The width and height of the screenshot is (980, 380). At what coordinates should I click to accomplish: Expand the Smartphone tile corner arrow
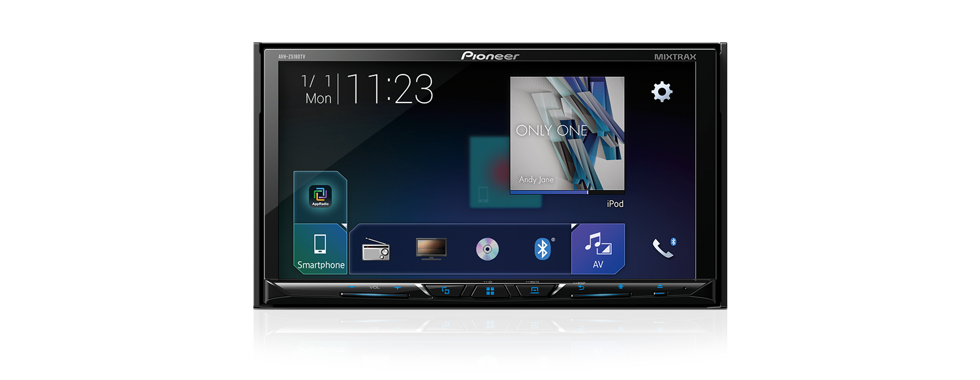tap(344, 226)
